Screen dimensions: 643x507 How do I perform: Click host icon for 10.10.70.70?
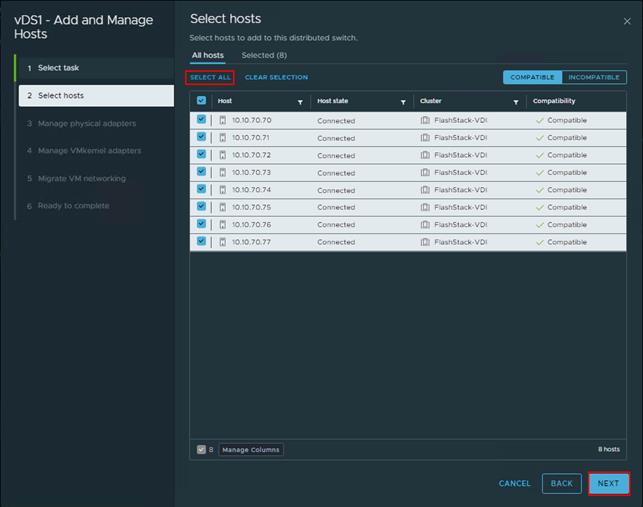222,120
